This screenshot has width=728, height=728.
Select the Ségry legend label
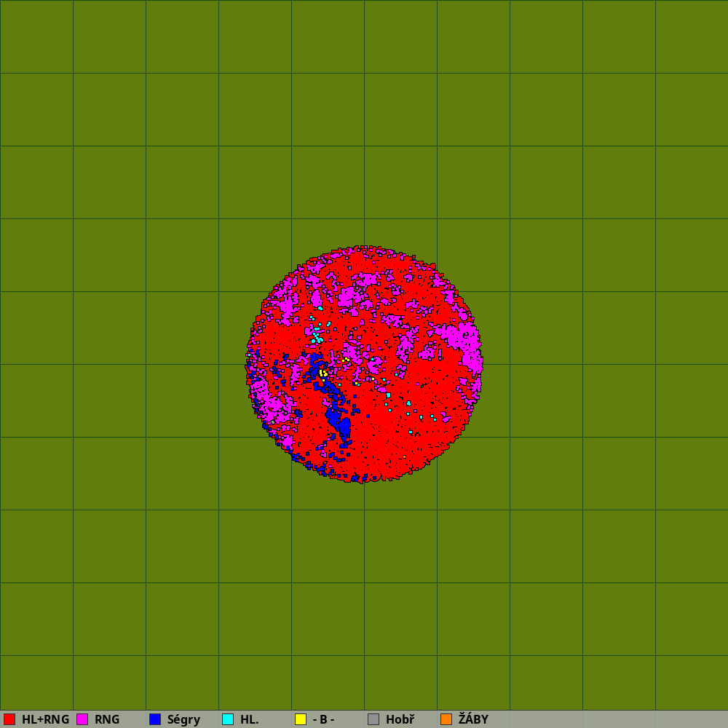pyautogui.click(x=183, y=719)
